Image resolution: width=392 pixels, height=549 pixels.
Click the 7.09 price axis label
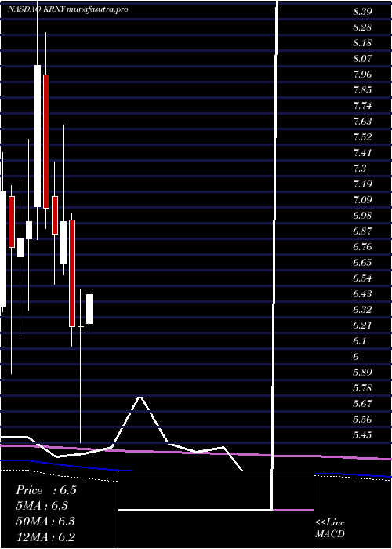pos(362,199)
